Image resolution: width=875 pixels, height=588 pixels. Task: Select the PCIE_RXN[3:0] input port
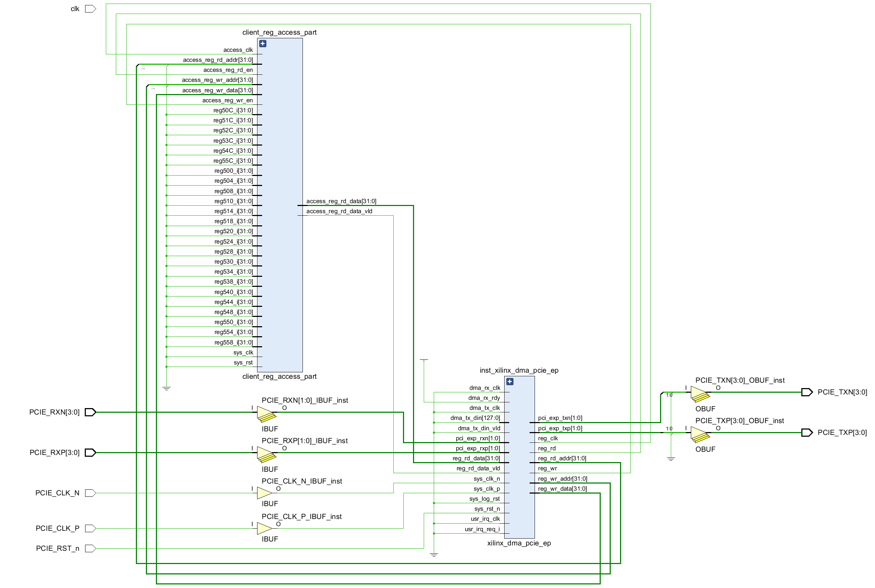[x=90, y=412]
